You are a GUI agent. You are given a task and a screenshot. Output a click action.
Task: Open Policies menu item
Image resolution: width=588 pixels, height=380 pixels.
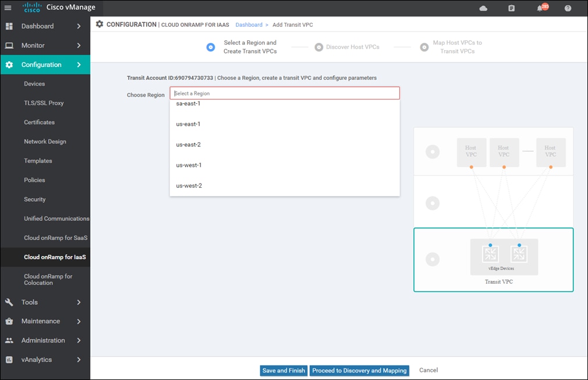coord(34,180)
